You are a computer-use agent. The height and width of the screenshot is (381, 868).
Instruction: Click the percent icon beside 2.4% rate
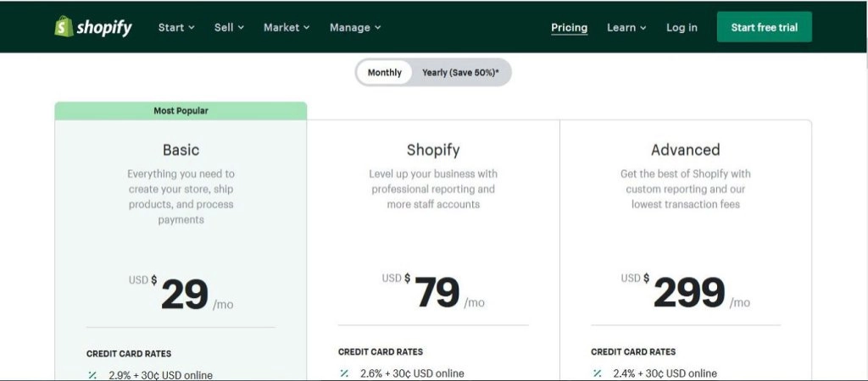click(597, 373)
